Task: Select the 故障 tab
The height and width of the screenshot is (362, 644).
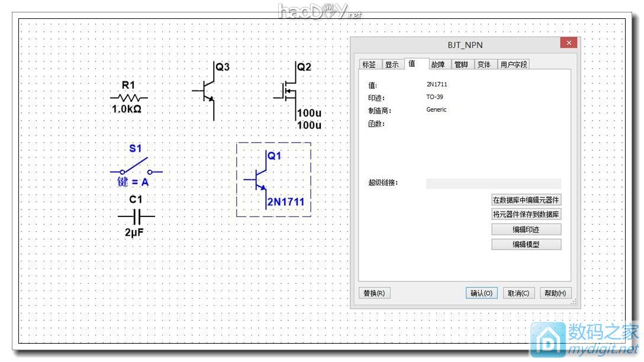Action: 438,64
